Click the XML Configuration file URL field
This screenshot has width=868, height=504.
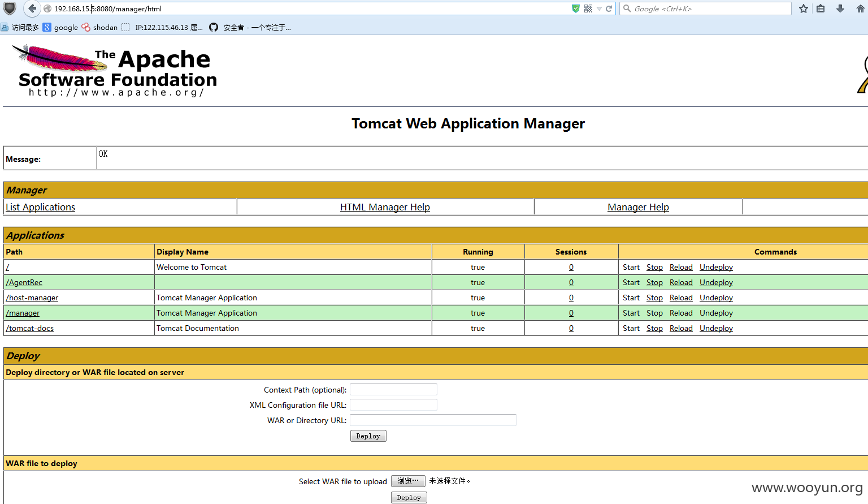[x=393, y=404]
